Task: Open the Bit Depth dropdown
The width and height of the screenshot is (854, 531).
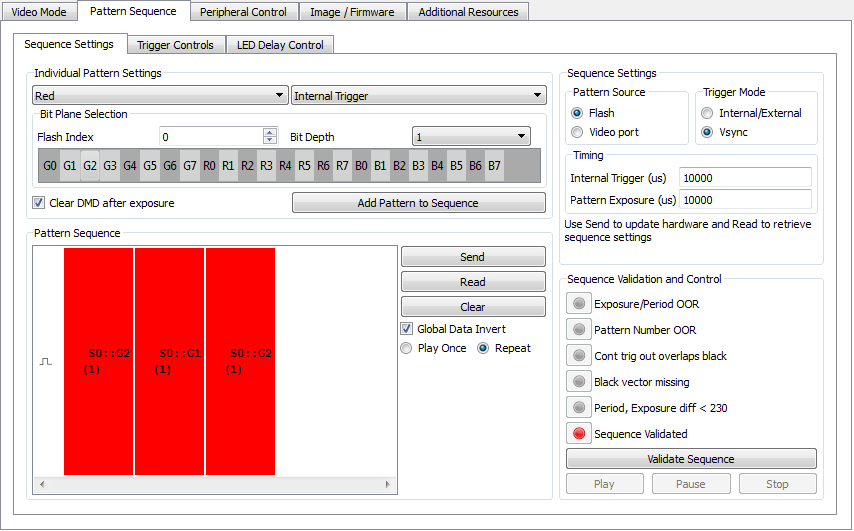Action: click(x=471, y=136)
